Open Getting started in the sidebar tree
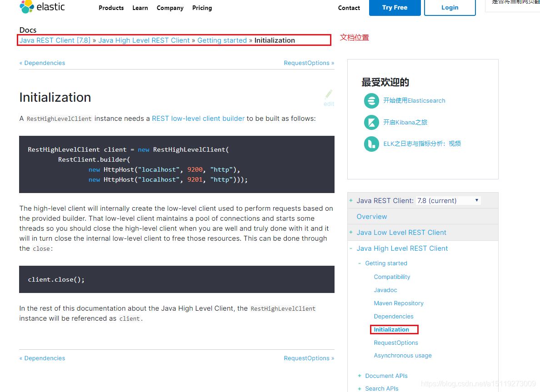The image size is (540, 392). pos(386,263)
